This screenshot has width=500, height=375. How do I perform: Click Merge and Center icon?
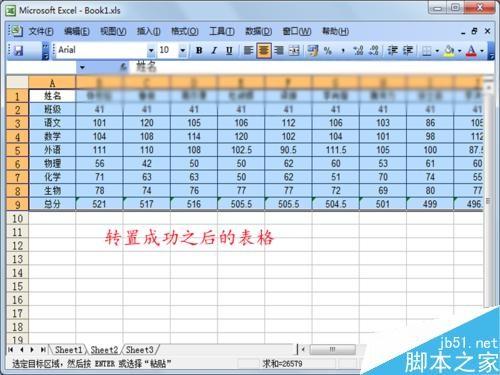(294, 51)
